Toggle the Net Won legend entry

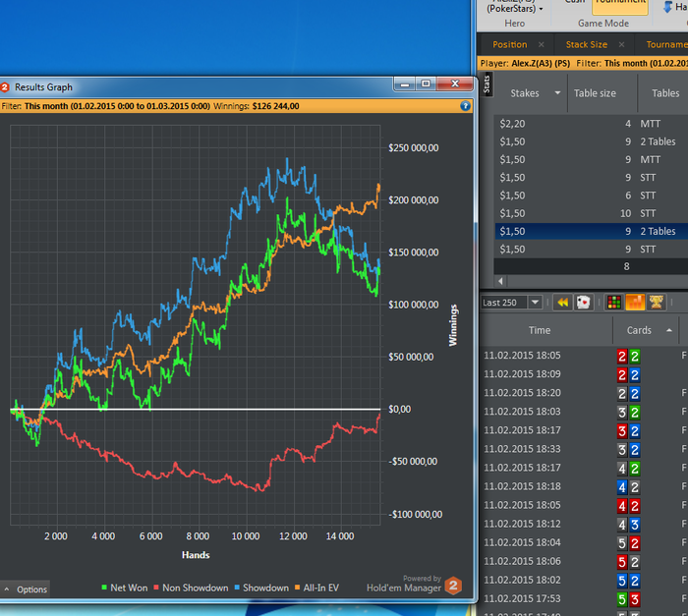pyautogui.click(x=128, y=588)
